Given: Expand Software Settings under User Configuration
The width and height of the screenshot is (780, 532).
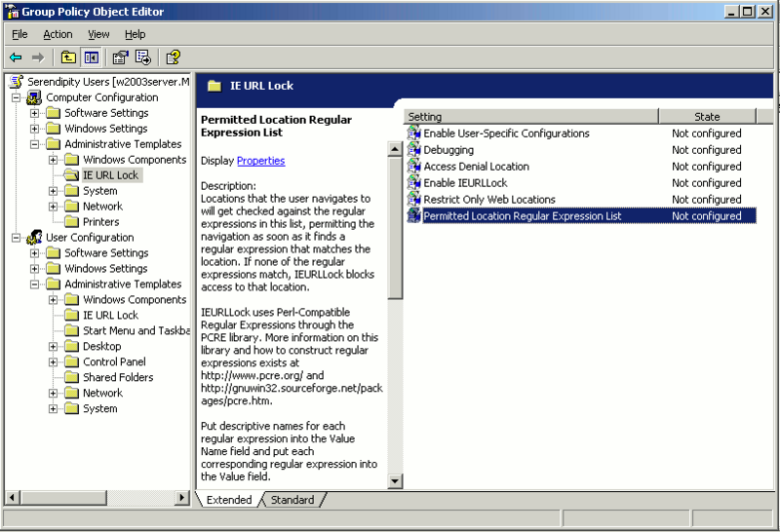Looking at the screenshot, I should pyautogui.click(x=34, y=253).
